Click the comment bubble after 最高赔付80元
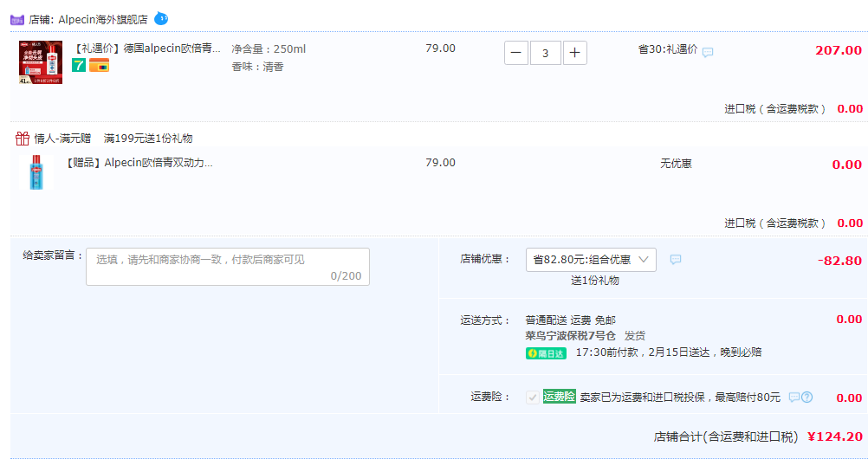868x459 pixels. click(x=794, y=397)
